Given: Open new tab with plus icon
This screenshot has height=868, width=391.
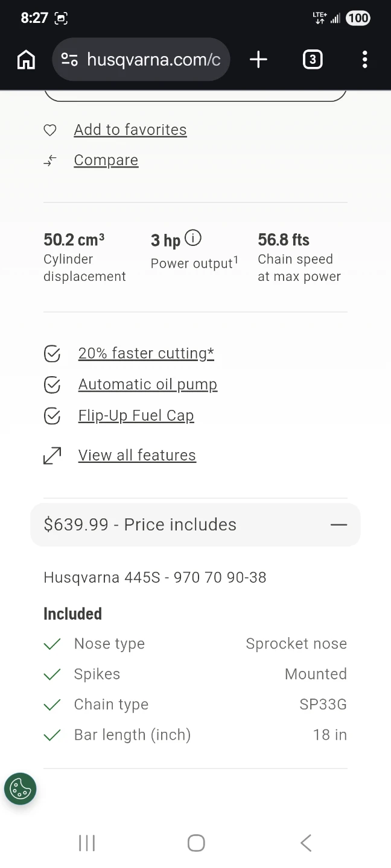Looking at the screenshot, I should pos(258,59).
